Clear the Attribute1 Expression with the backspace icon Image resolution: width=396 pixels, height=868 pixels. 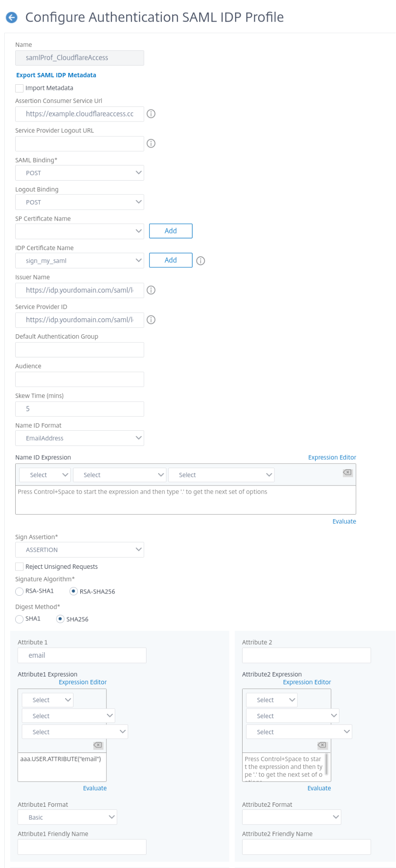click(98, 745)
